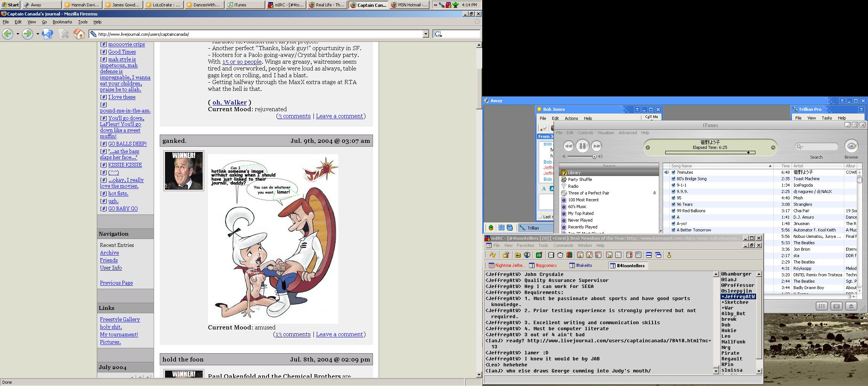Click iTunes eject disc button
Viewport: 868px width, 386px height.
click(x=851, y=306)
